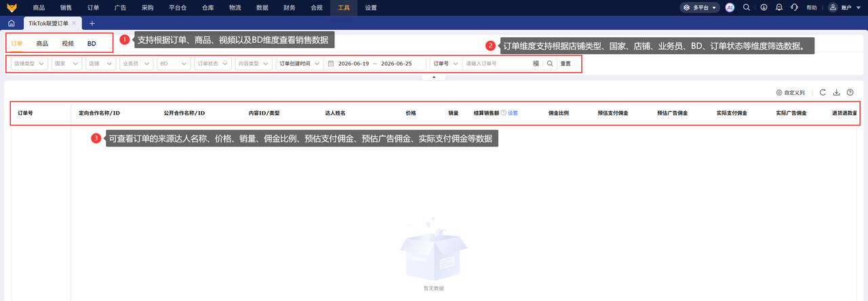This screenshot has width=868, height=301.
Task: Open the 物流 top menu
Action: click(x=235, y=7)
